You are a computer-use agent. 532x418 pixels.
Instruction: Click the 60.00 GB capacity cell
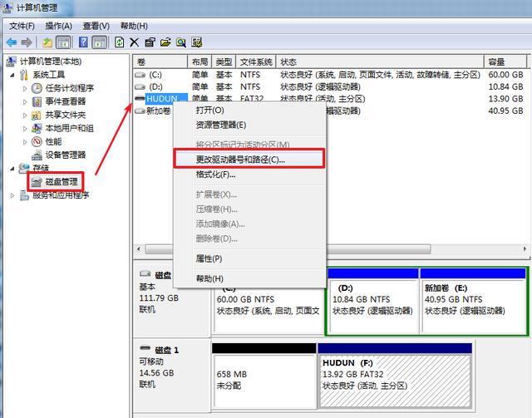(505, 75)
